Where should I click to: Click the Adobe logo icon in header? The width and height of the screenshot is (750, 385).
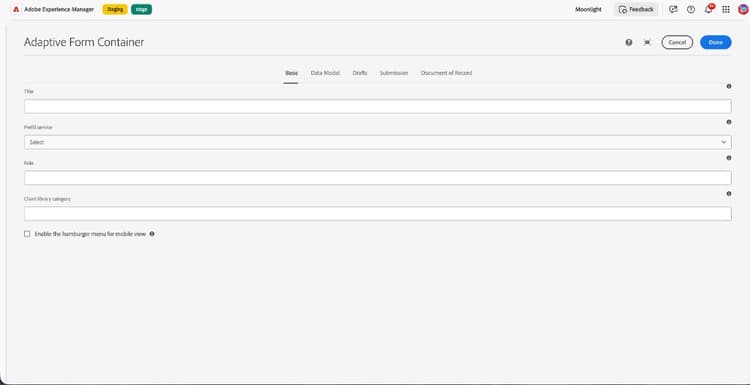[16, 10]
